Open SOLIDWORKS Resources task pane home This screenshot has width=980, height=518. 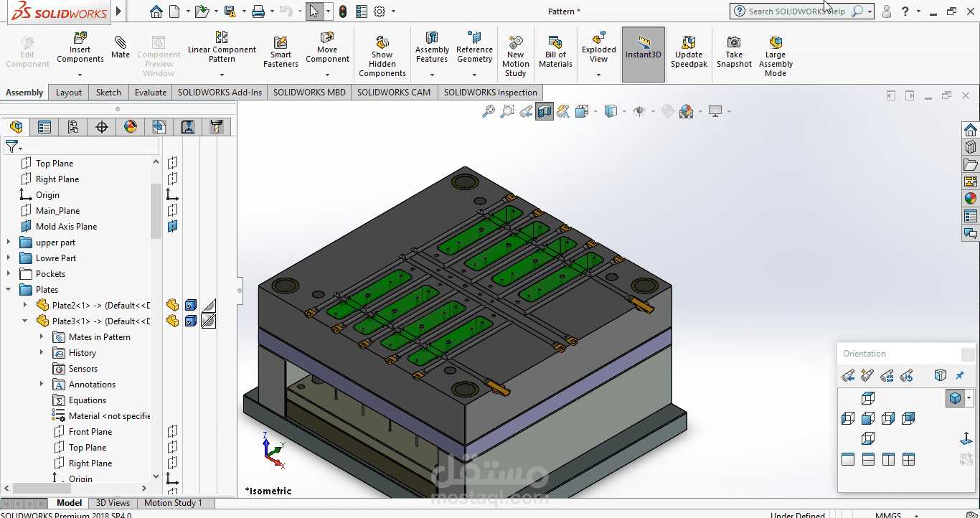[971, 130]
